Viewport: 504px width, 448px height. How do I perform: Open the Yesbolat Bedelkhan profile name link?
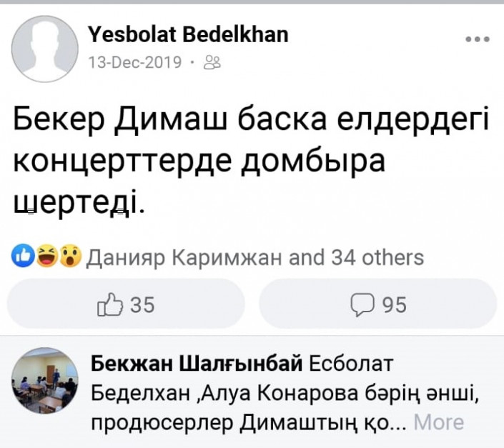pyautogui.click(x=189, y=35)
